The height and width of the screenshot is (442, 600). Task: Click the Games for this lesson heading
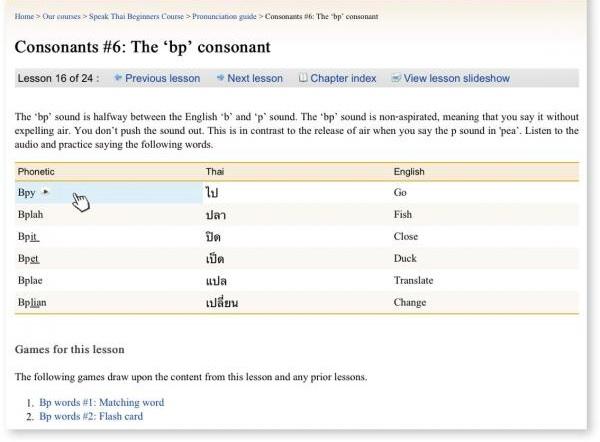point(70,349)
